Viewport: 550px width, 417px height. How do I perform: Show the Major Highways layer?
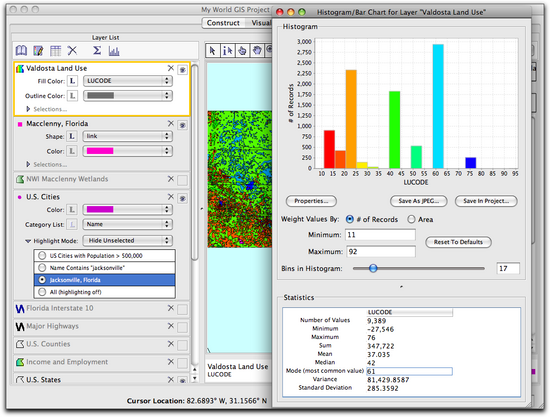click(182, 328)
